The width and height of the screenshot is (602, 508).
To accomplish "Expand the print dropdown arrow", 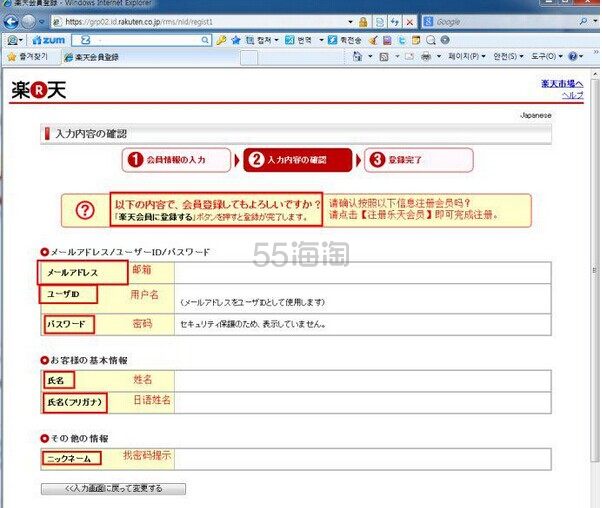I will [x=439, y=57].
